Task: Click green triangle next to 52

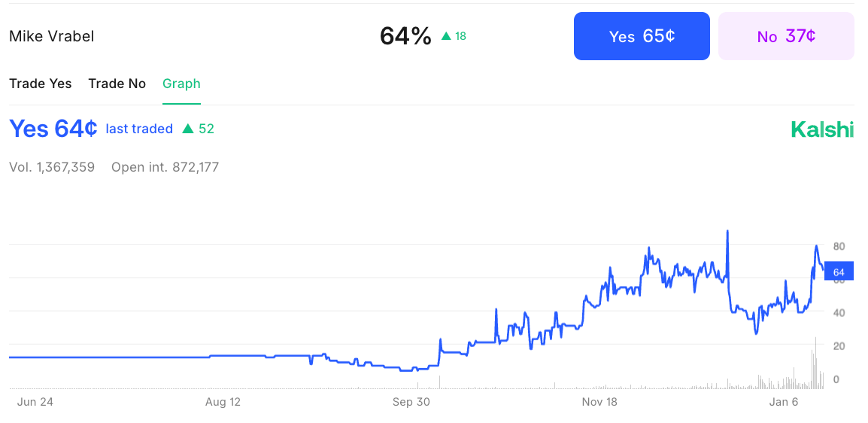Action: [188, 129]
